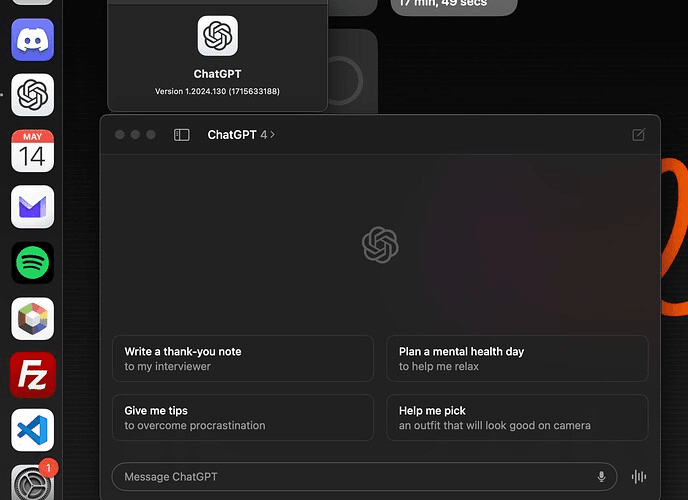688x500 pixels.
Task: Start a new chat with compose icon
Action: click(x=638, y=135)
